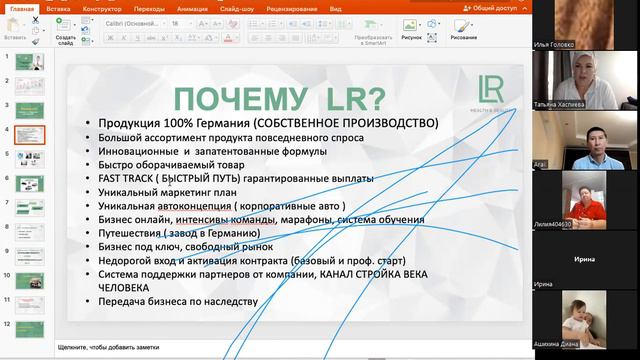Click the notes field 'Щелкните, чтобы добавить заметки'
This screenshot has width=640, height=360.
tap(109, 347)
